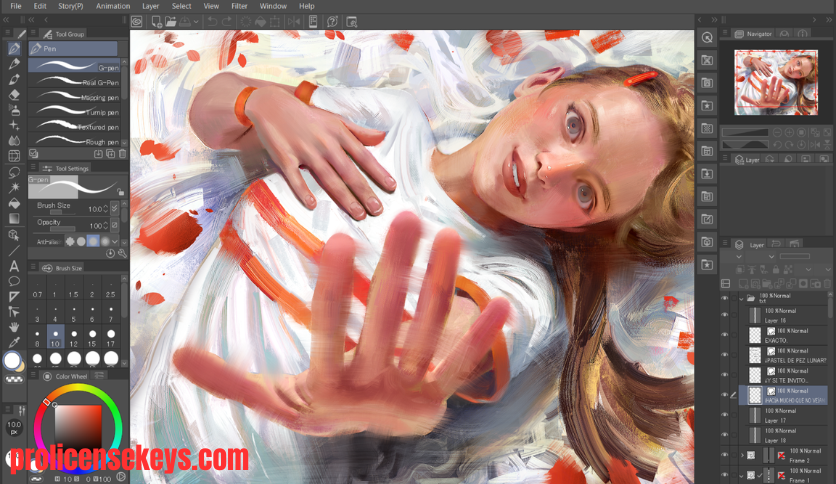Select the Decoration sparkle tool
This screenshot has width=836, height=484.
14,125
